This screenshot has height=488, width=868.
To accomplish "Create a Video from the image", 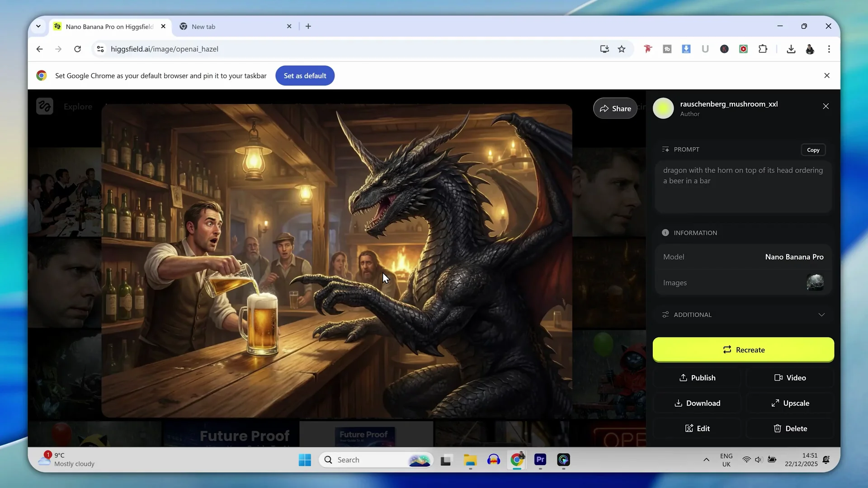I will [790, 378].
